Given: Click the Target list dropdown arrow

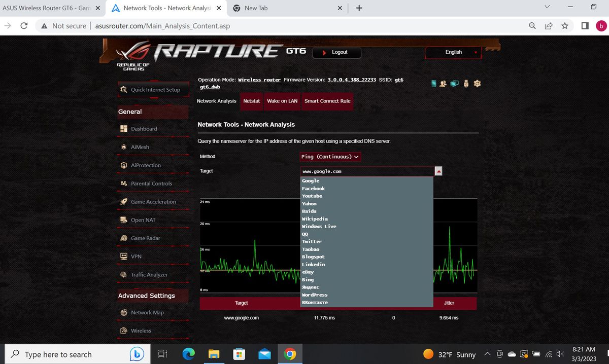Looking at the screenshot, I should [437, 171].
